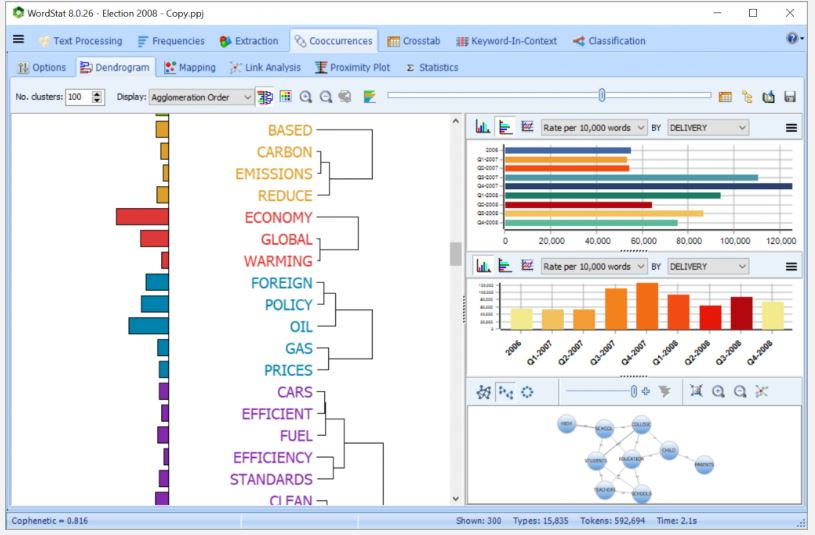Click the No. clusters input field

click(x=78, y=97)
